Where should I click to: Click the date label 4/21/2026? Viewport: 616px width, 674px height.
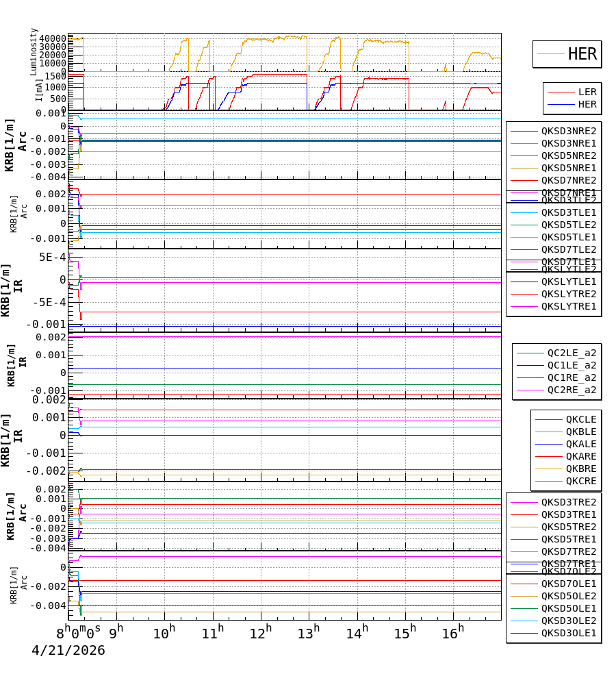[68, 650]
